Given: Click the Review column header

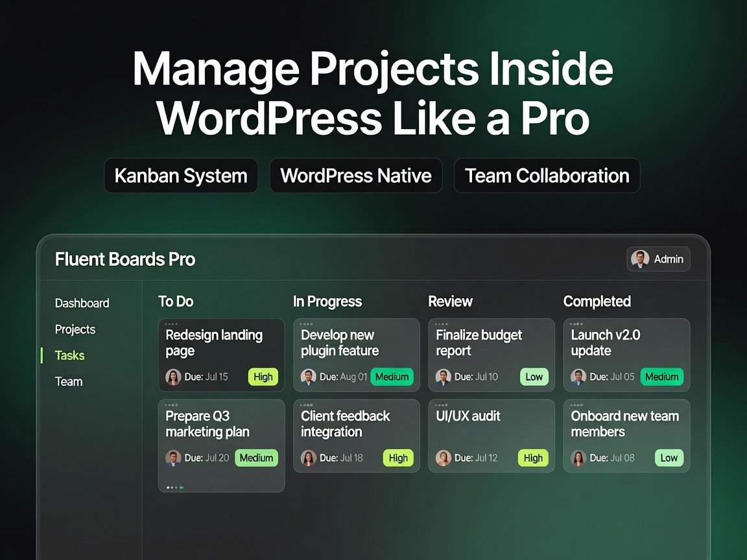Looking at the screenshot, I should pyautogui.click(x=450, y=301).
